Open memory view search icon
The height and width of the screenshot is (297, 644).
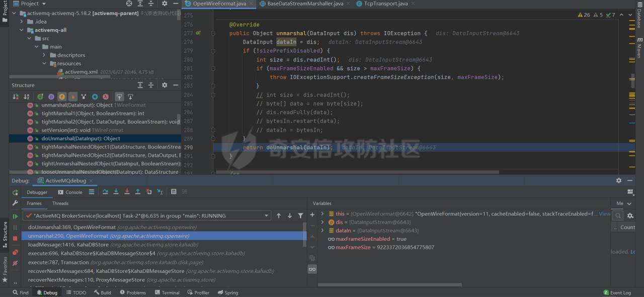(x=618, y=215)
